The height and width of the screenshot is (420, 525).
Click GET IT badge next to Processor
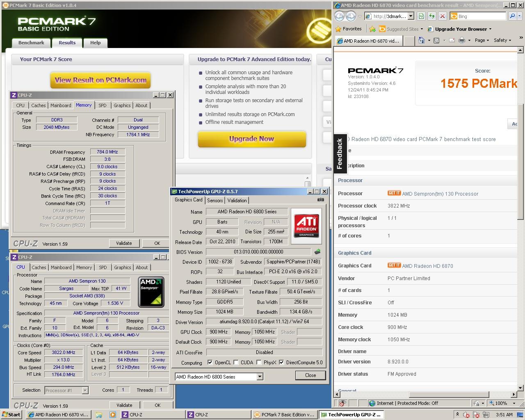pos(394,193)
